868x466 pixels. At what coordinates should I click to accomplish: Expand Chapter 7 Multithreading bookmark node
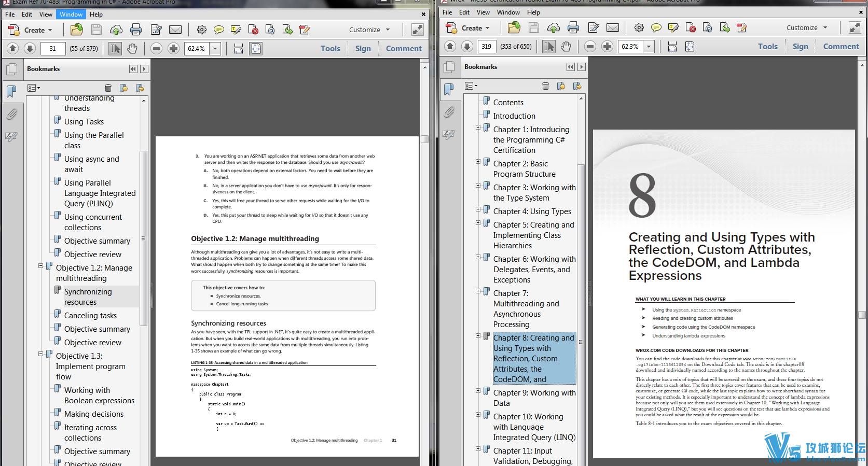point(478,291)
